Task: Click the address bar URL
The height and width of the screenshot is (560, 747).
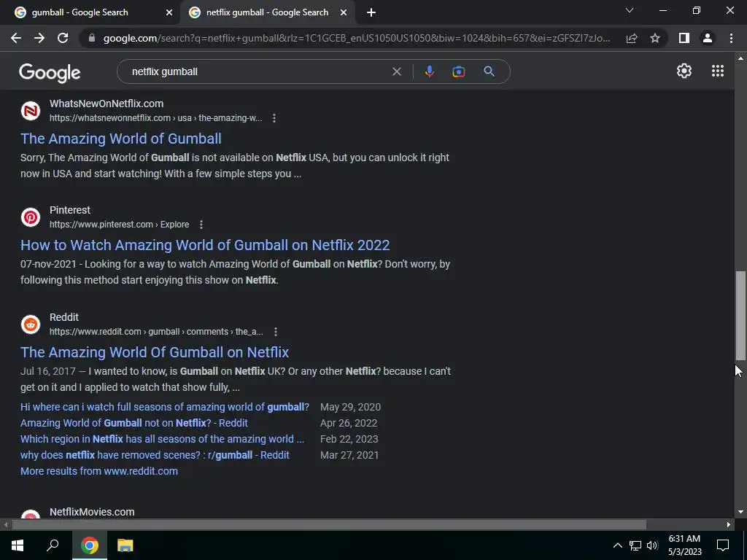Action: 356,38
